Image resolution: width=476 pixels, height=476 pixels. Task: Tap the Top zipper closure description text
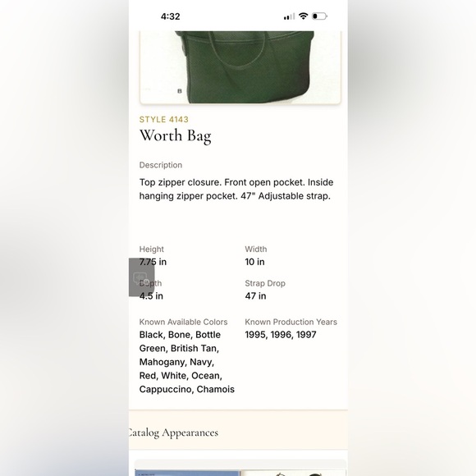click(x=236, y=189)
